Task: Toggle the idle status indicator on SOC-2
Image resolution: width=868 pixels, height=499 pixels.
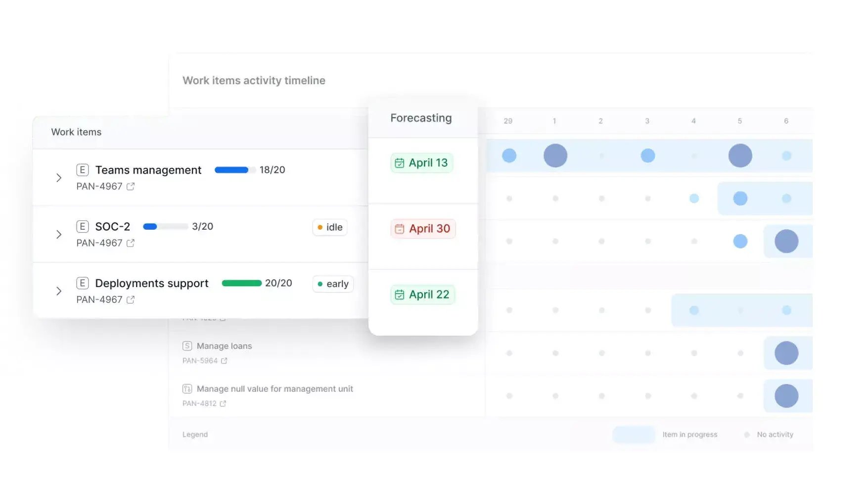Action: (321, 227)
